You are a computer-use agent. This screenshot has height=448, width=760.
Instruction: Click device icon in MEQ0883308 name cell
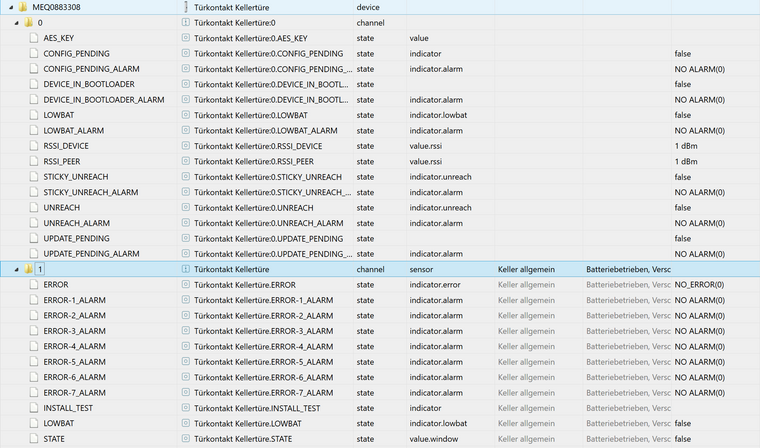pos(186,7)
